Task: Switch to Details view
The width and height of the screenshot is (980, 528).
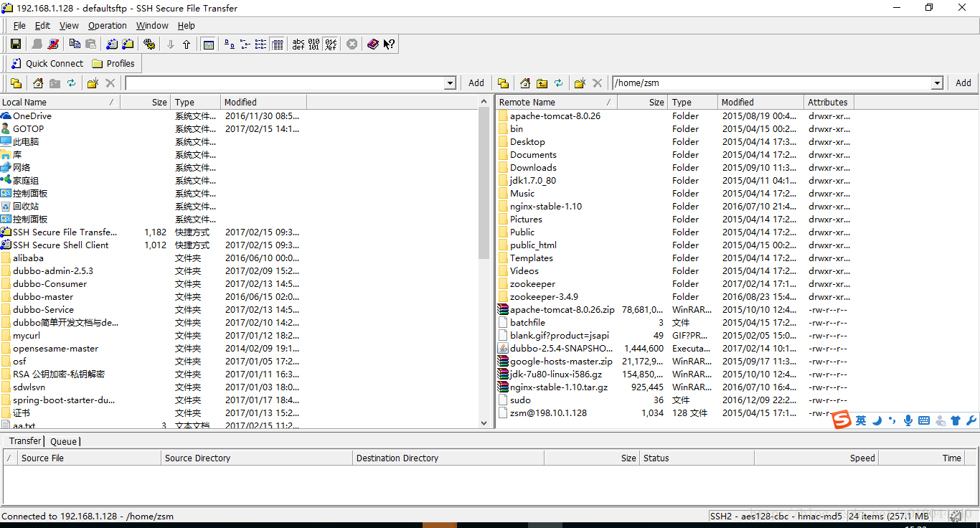Action: coord(277,44)
